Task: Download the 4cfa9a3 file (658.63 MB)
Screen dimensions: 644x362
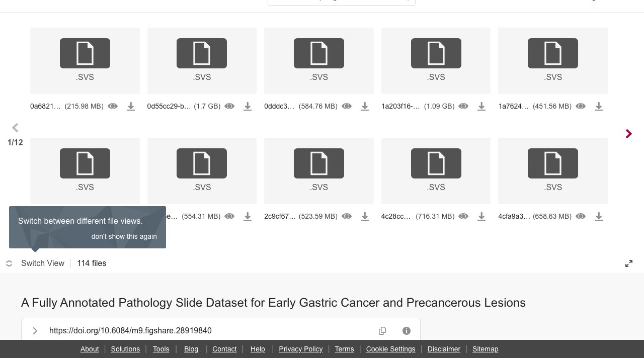Action: pos(599,217)
